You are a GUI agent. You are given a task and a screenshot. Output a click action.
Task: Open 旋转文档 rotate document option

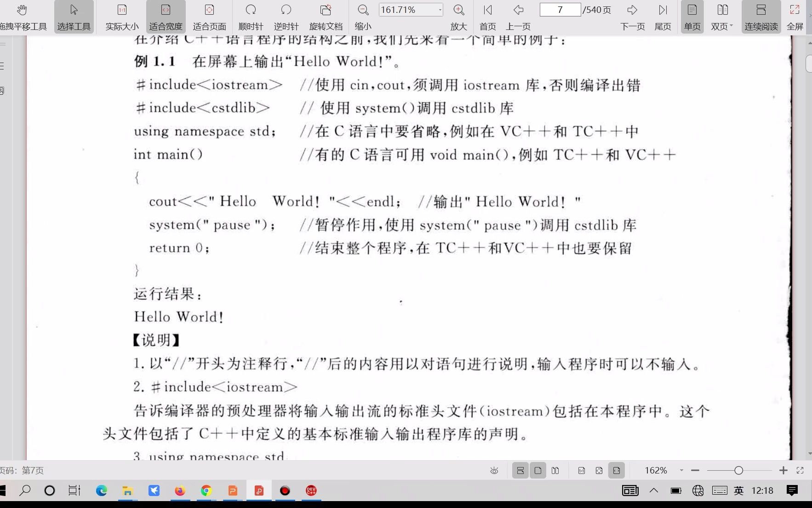pos(326,17)
